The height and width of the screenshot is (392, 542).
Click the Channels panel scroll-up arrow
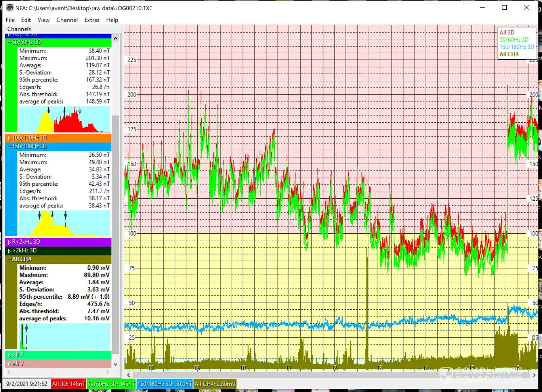(115, 38)
